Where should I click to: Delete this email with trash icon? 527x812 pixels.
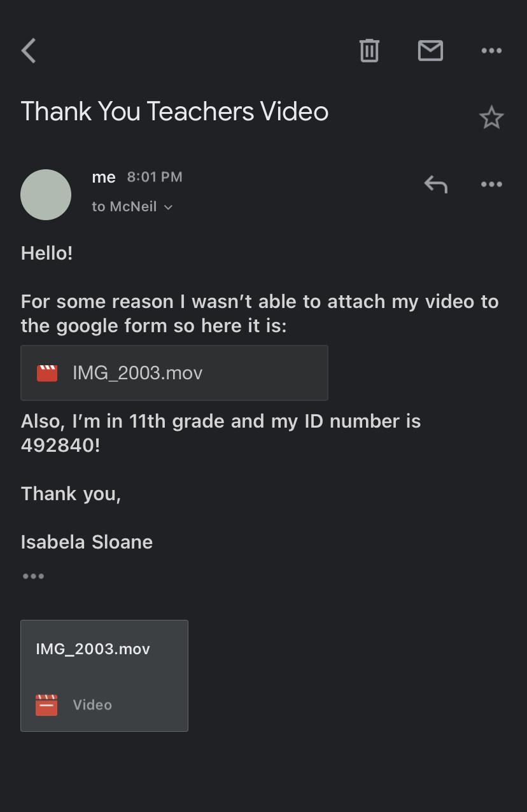(x=369, y=51)
